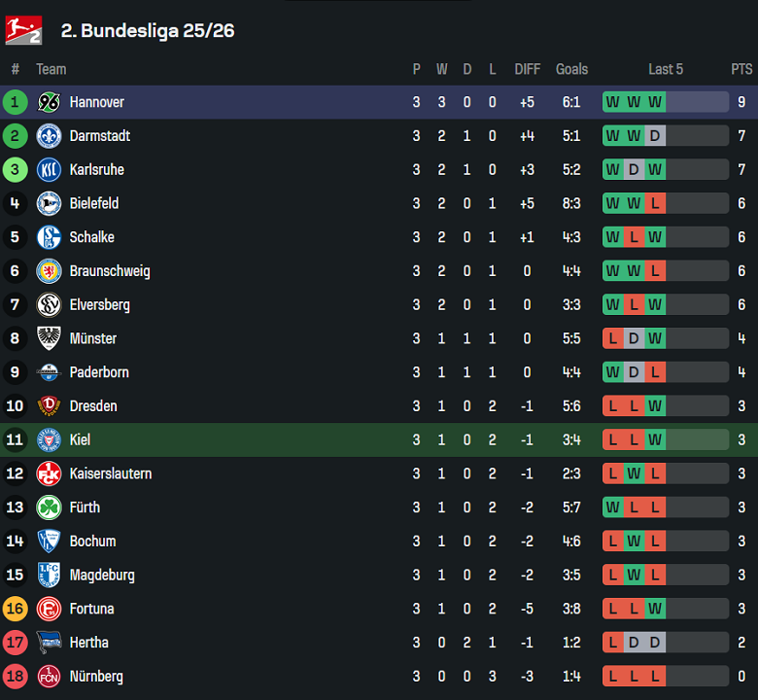This screenshot has width=758, height=700.
Task: Open the Elversberg team link
Action: 99,305
